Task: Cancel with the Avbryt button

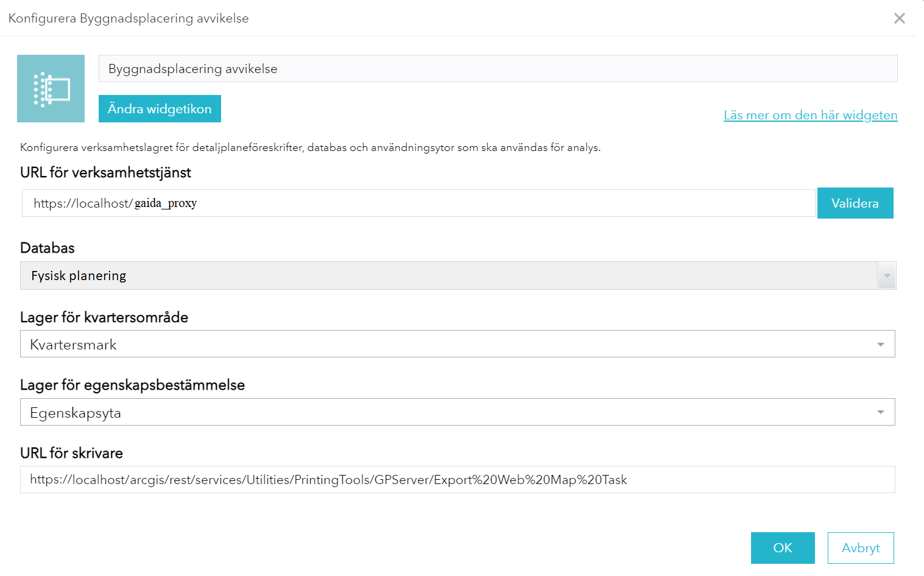Action: 860,548
